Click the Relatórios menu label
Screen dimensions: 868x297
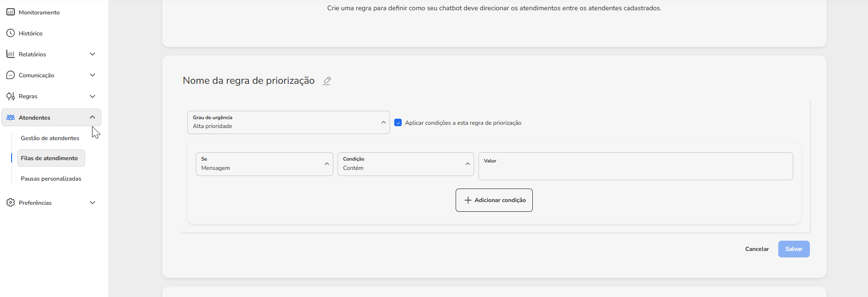pos(32,54)
